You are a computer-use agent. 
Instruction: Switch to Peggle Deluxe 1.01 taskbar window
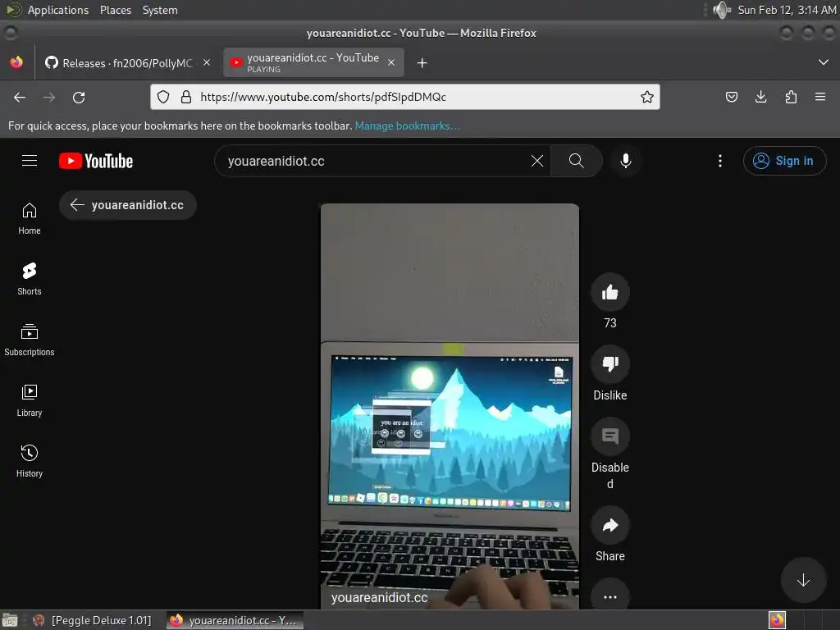(x=92, y=620)
